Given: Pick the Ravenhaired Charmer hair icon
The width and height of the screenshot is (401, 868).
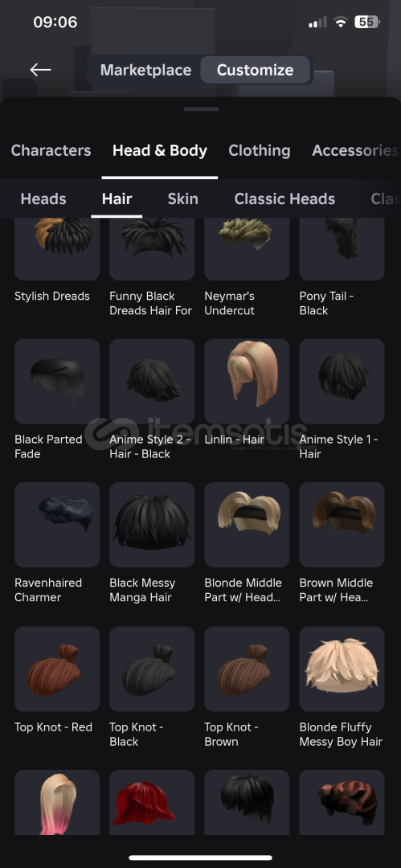Looking at the screenshot, I should (x=57, y=525).
